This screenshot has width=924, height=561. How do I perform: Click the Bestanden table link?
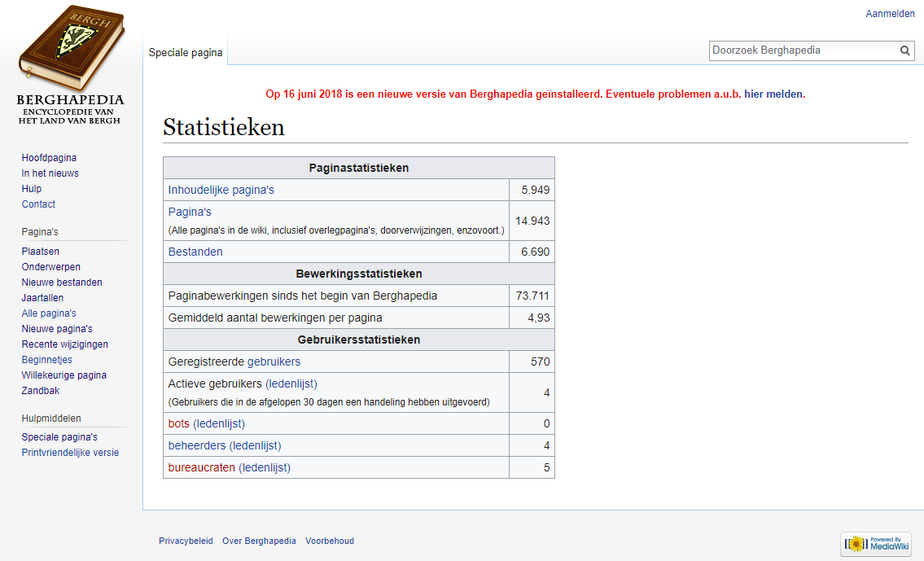click(195, 252)
